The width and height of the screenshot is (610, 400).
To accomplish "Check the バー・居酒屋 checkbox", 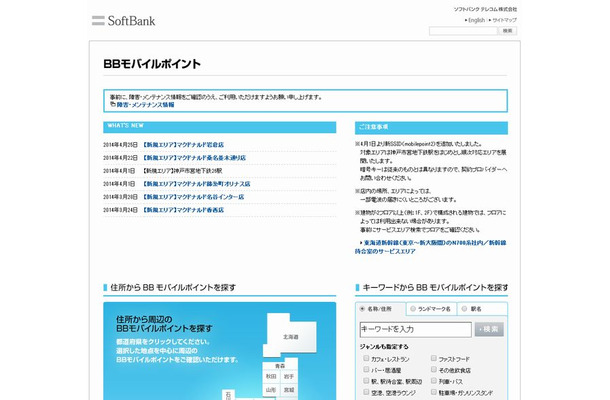I will [x=366, y=369].
